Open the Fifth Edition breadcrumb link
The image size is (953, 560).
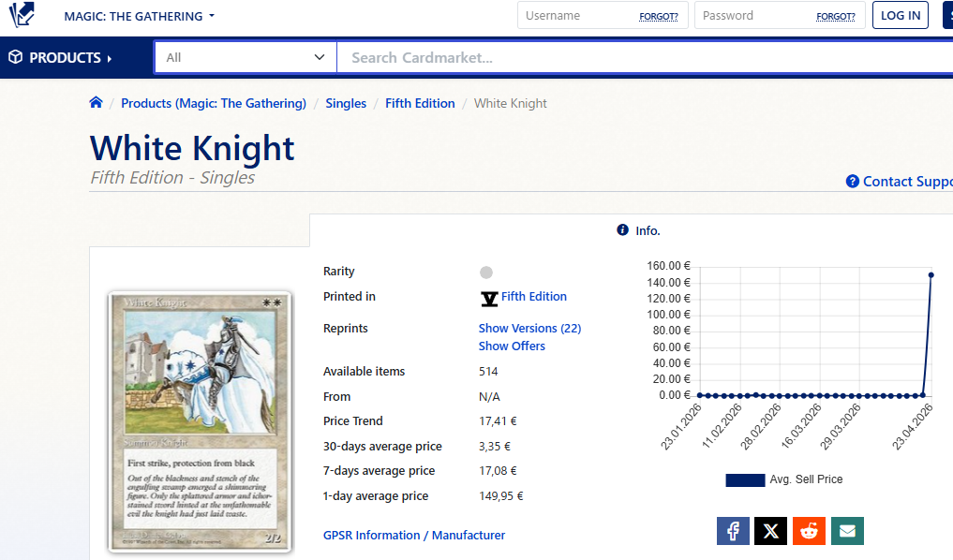click(x=420, y=103)
